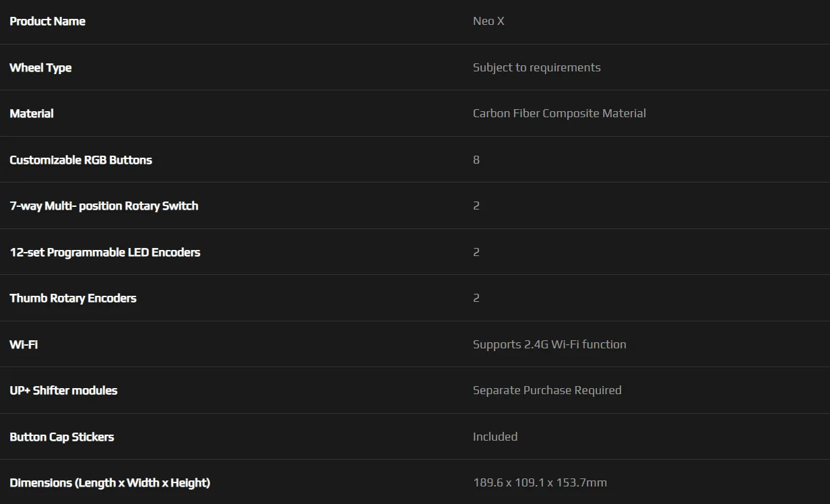
Task: Select 'Supports 2.4G Wi-Fi function' text
Action: (550, 344)
